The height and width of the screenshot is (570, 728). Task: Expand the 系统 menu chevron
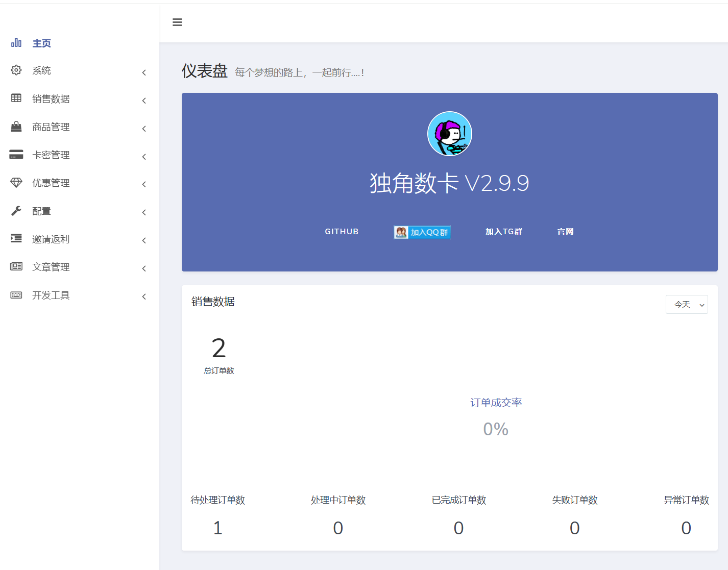144,72
